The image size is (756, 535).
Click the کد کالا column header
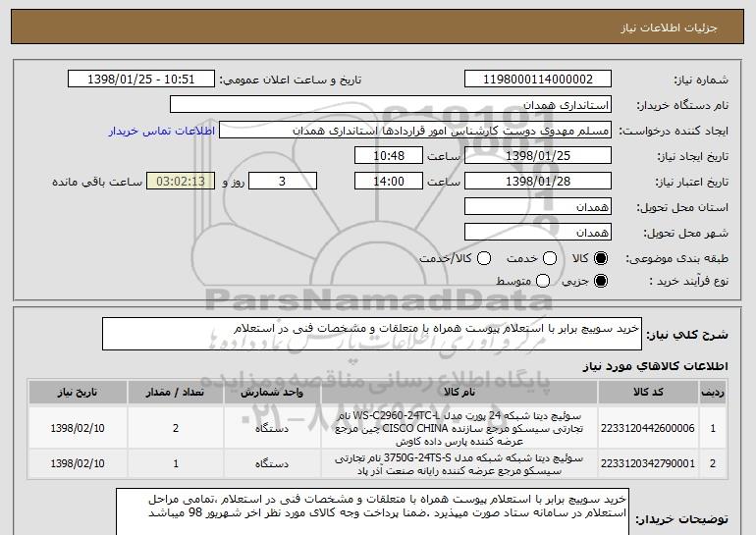pos(648,393)
